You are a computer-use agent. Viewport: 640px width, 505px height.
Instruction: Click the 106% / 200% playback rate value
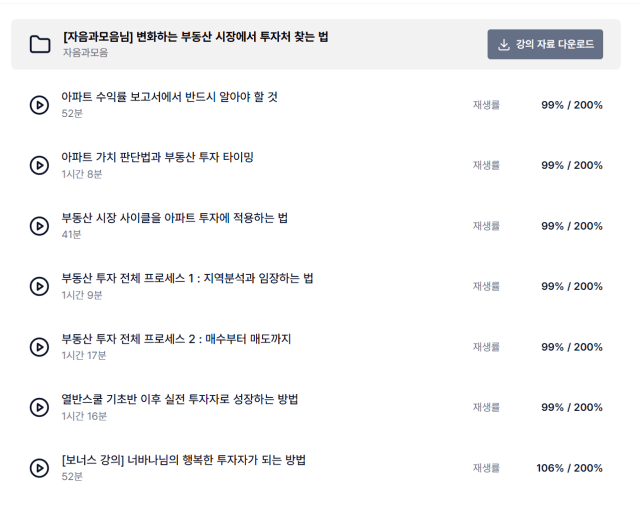(569, 468)
